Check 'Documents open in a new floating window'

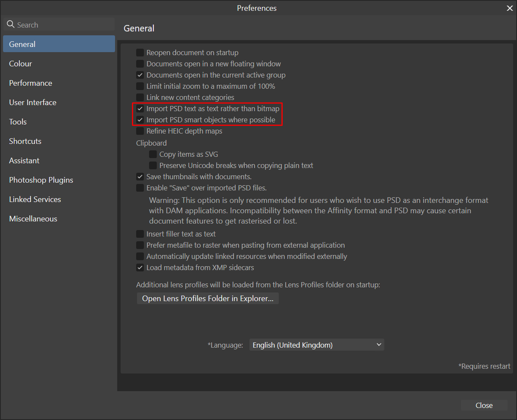(140, 64)
